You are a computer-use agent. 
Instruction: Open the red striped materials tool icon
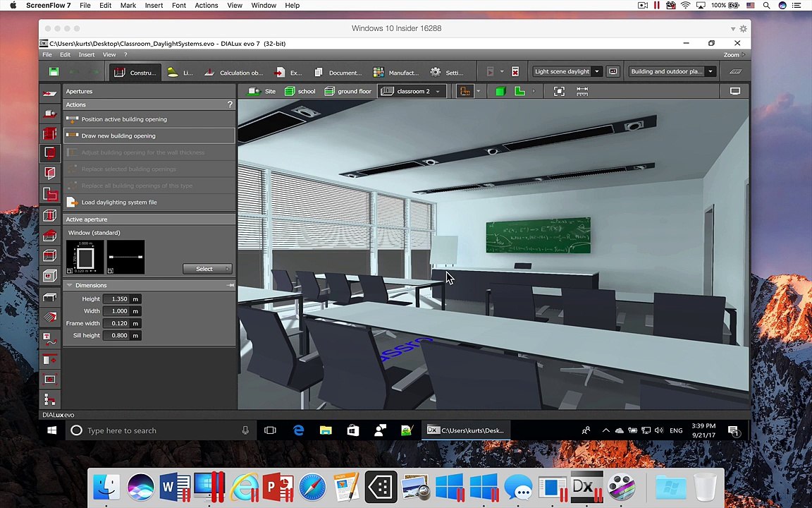(50, 317)
